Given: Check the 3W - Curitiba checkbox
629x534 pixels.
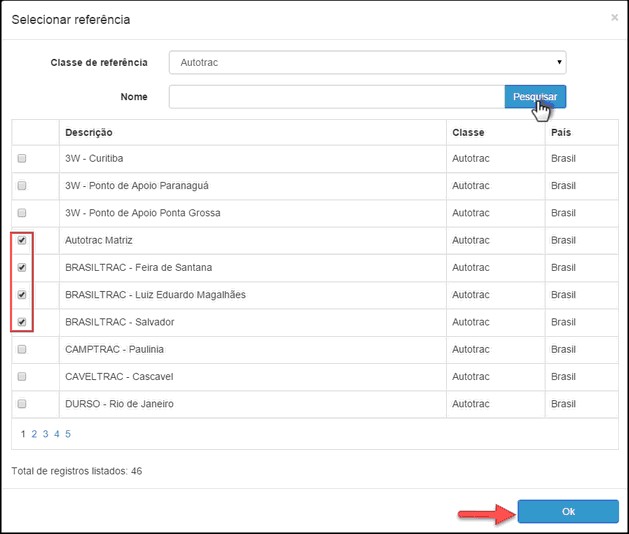Looking at the screenshot, I should point(22,158).
